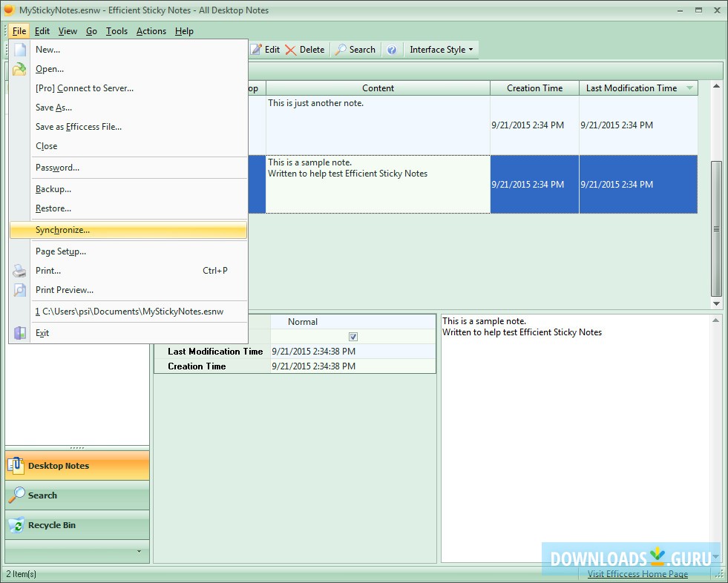Click the Desktop Notes sticky note icon
The image size is (728, 583).
click(16, 466)
